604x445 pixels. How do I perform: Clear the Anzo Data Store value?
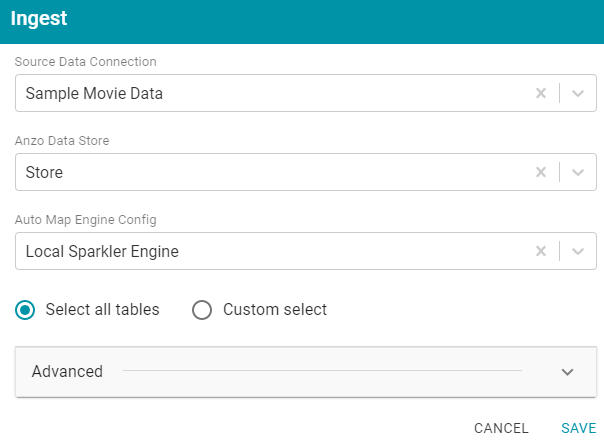[541, 172]
